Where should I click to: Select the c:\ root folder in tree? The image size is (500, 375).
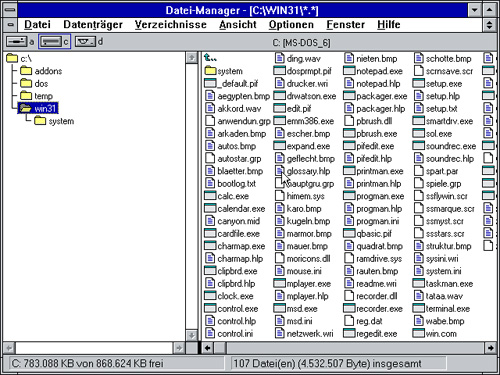19,59
